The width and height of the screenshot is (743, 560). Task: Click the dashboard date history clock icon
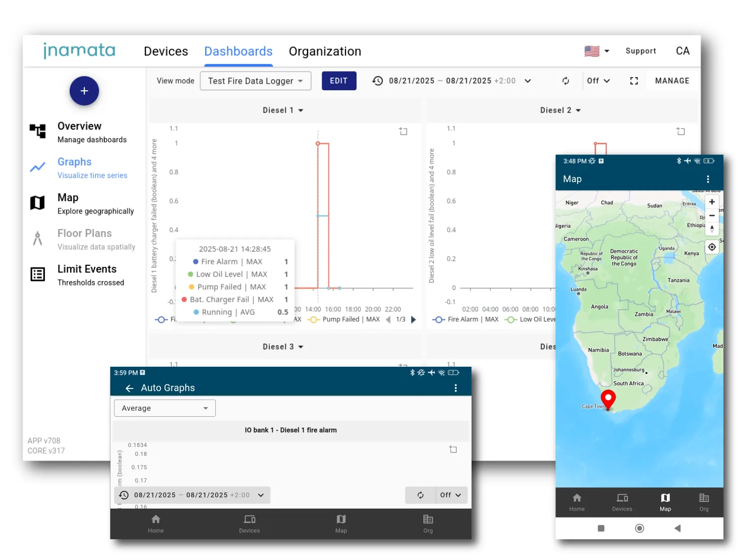(377, 81)
